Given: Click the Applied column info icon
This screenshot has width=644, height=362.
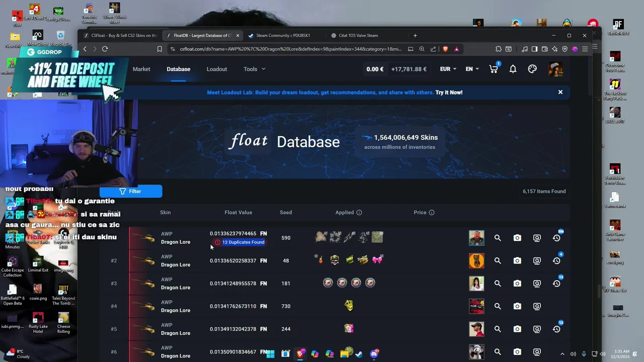Looking at the screenshot, I should point(359,213).
